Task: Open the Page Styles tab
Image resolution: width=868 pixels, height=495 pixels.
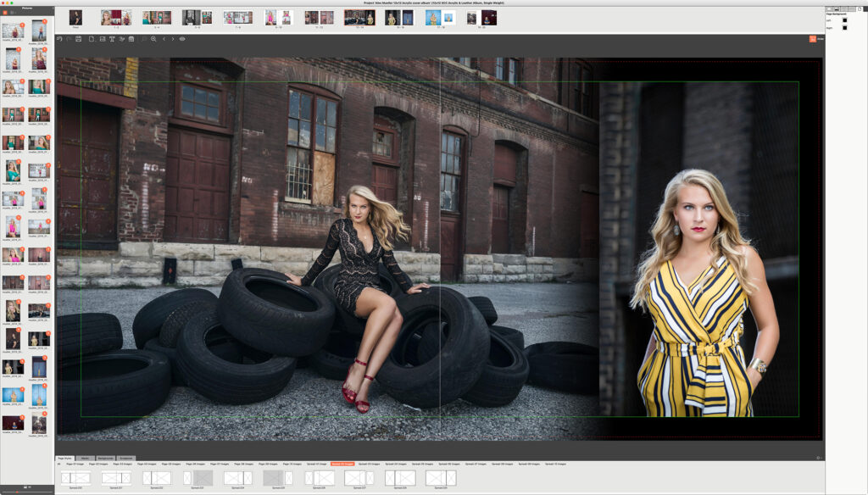Action: coord(66,458)
